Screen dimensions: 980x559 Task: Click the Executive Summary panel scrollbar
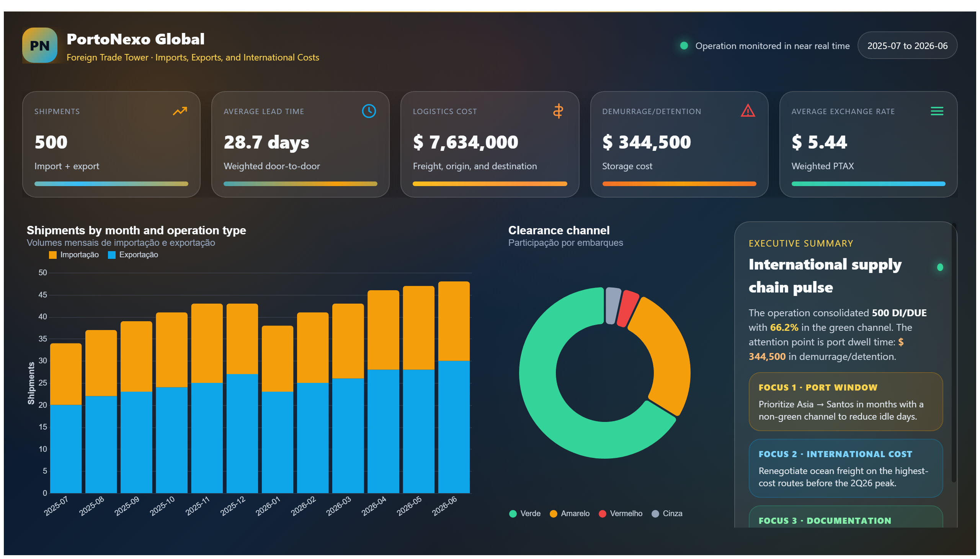954,353
